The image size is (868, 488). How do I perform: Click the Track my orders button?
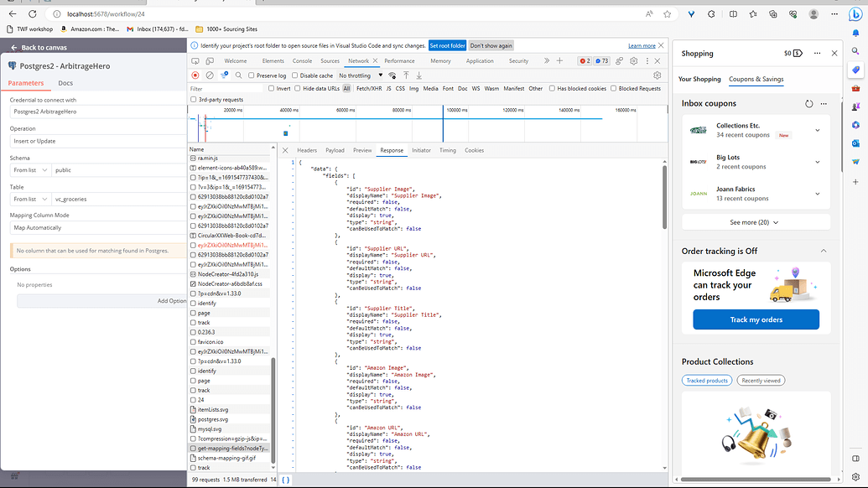tap(755, 319)
